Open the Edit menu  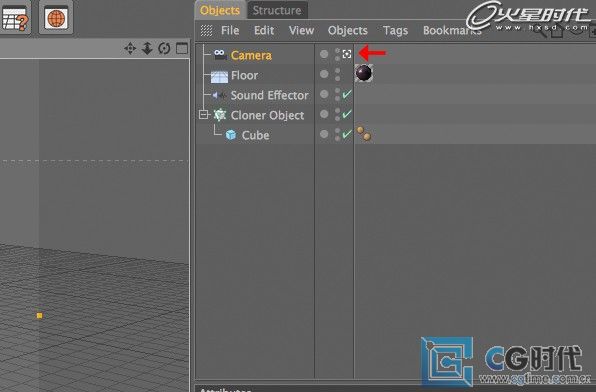pos(264,30)
